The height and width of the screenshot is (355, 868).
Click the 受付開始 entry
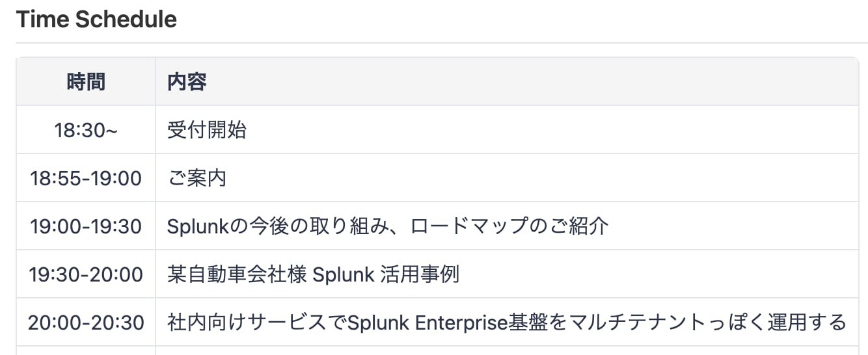207,130
